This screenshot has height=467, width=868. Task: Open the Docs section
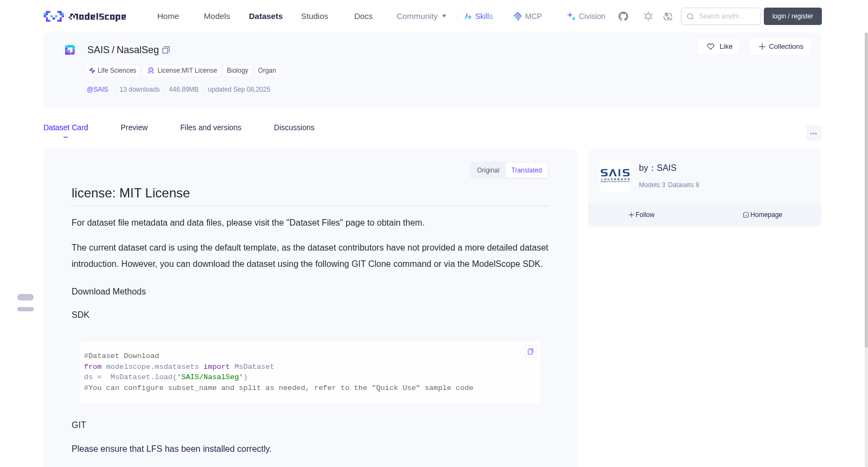click(x=363, y=16)
